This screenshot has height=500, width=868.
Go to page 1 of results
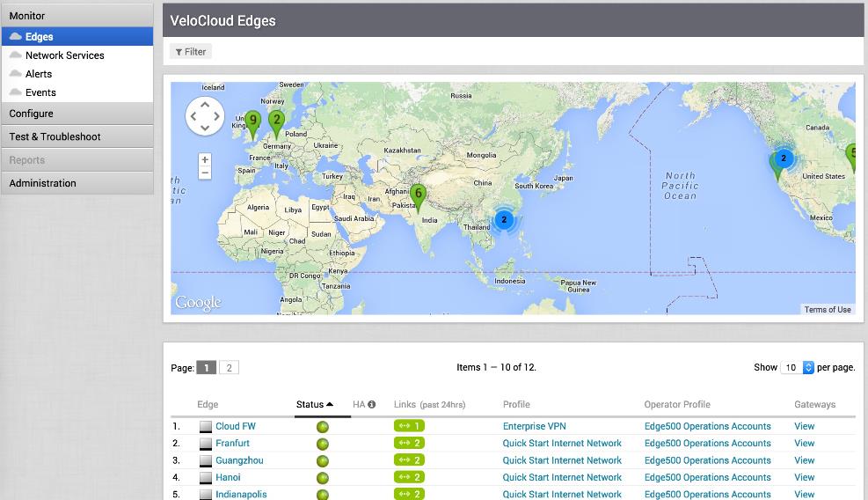207,367
